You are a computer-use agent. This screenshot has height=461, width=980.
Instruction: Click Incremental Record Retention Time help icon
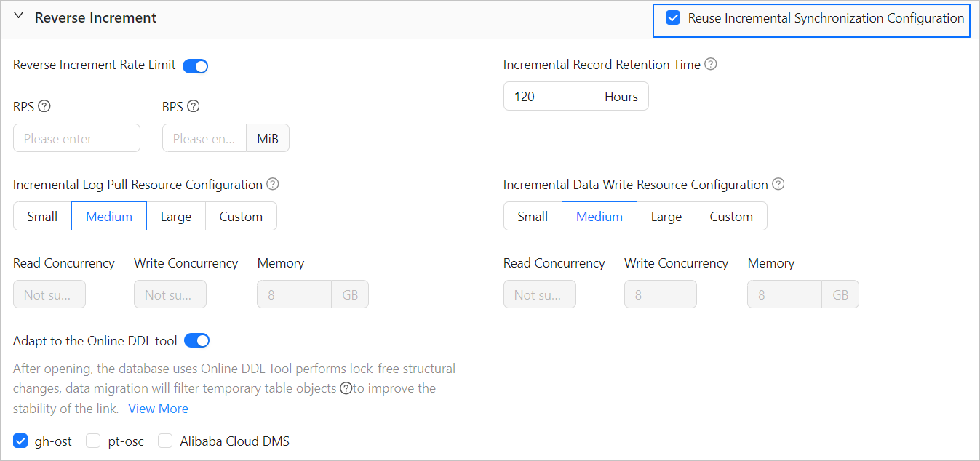pyautogui.click(x=711, y=64)
